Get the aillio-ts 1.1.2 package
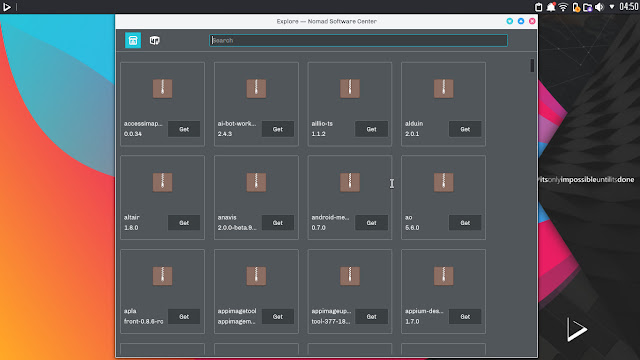The height and width of the screenshot is (360, 640). tap(371, 129)
